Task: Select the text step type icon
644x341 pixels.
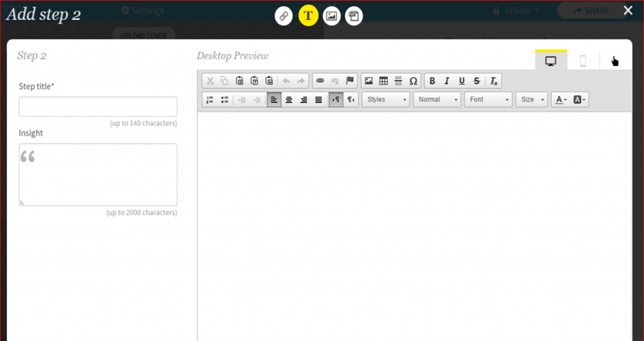Action: tap(308, 16)
